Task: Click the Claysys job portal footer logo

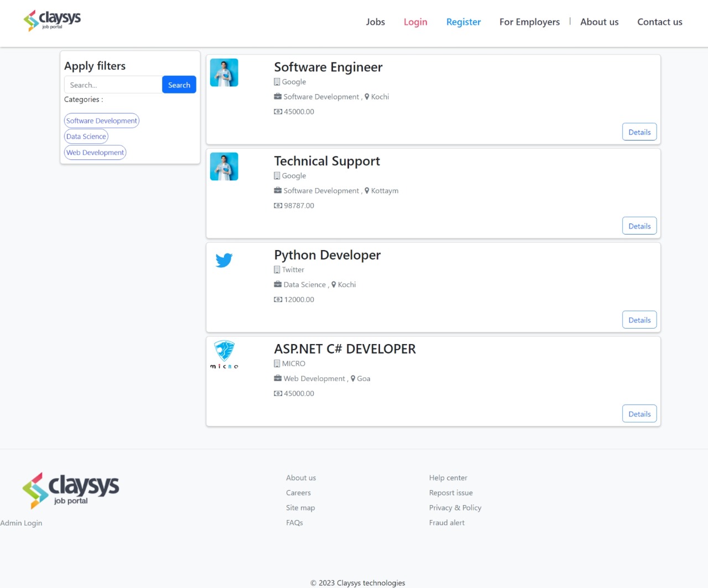Action: click(x=71, y=490)
